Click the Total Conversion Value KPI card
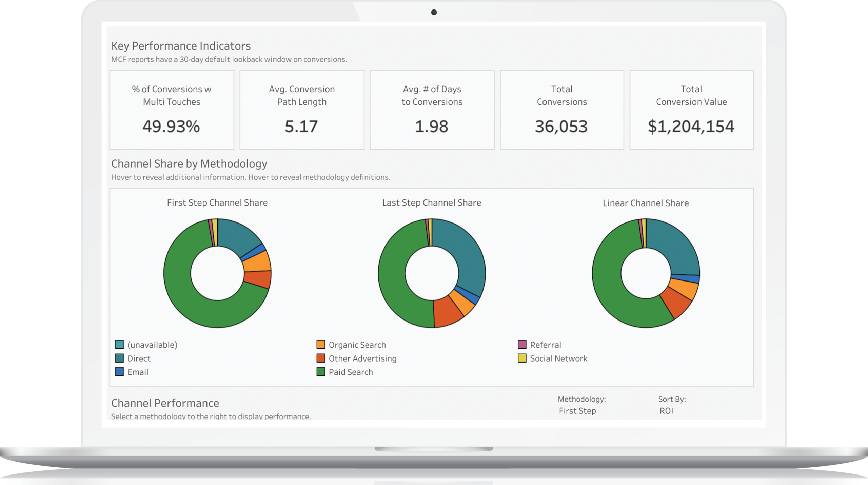Viewport: 868px width, 485px height. (691, 110)
